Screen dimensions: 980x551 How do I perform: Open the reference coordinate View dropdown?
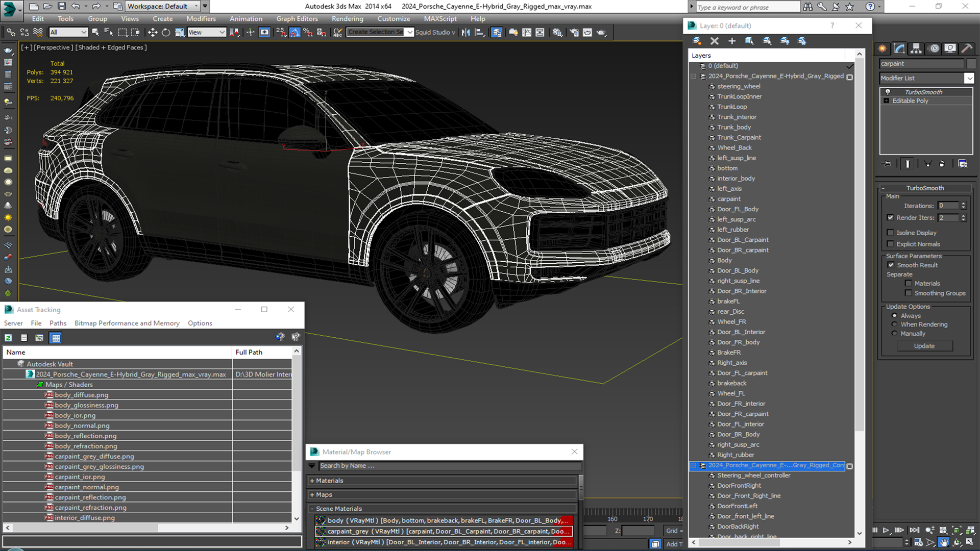[x=207, y=32]
